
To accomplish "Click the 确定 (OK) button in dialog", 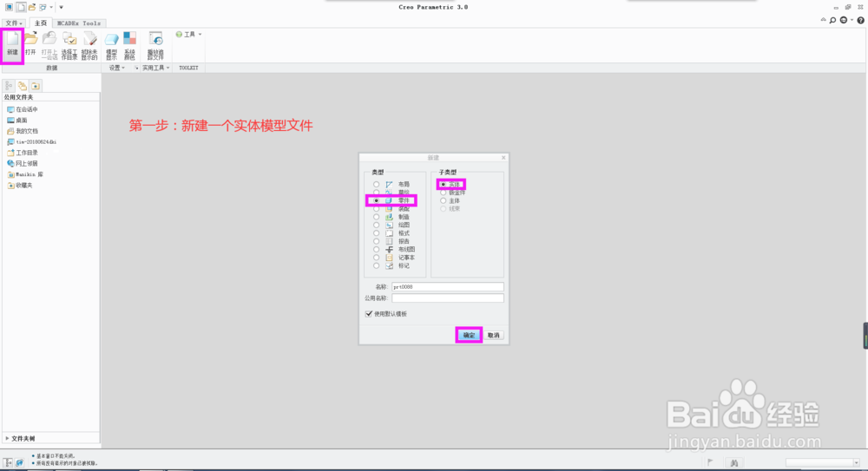I will point(469,336).
